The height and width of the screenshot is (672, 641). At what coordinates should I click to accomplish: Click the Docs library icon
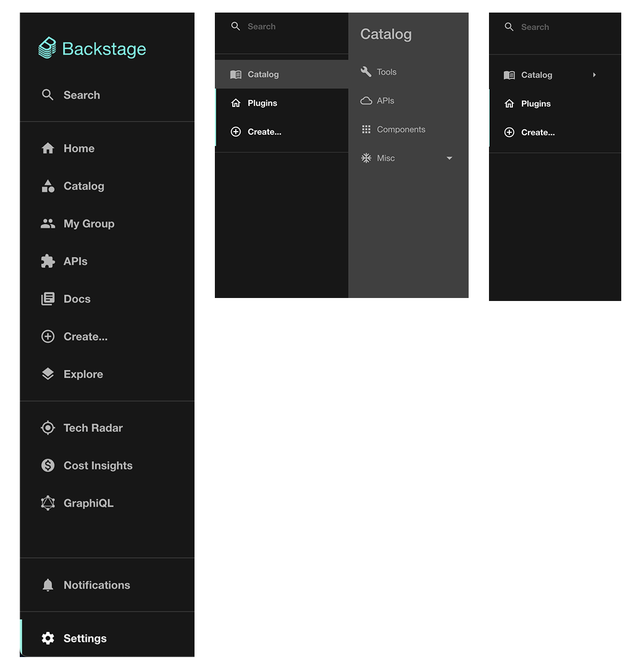(x=48, y=299)
